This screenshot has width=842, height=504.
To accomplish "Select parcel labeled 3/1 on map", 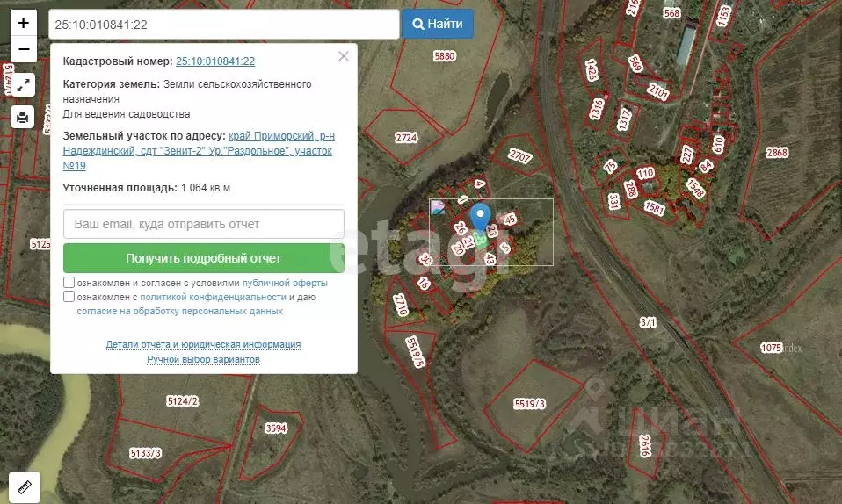I will 648,322.
